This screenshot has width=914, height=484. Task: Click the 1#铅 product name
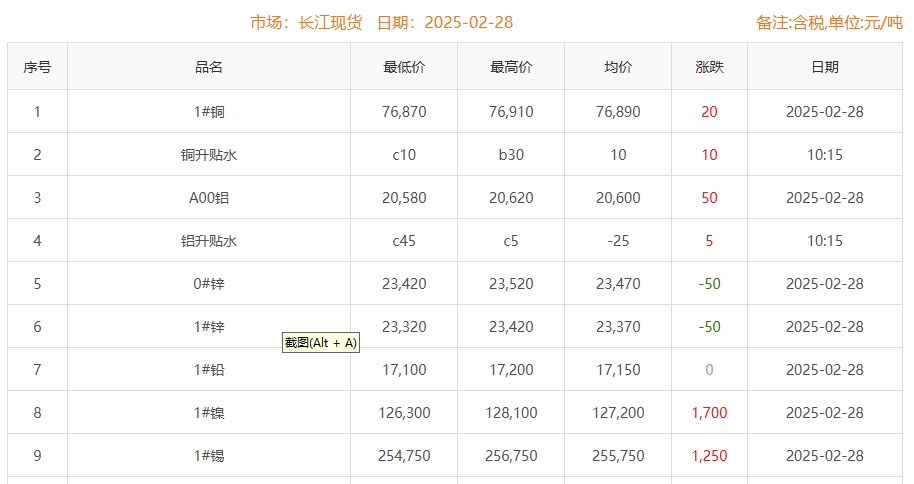click(x=209, y=370)
